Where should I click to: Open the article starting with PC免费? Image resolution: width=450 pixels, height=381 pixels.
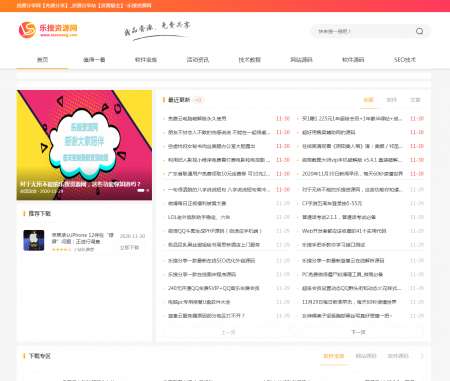(342, 274)
